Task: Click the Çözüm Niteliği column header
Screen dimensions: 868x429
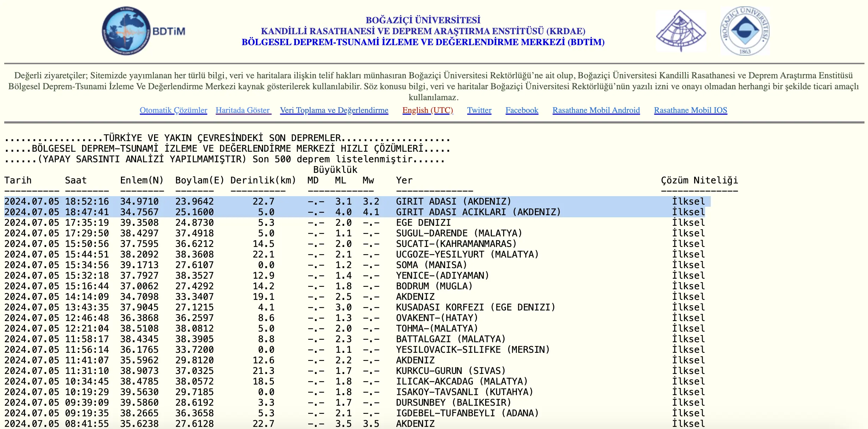Action: (x=699, y=180)
